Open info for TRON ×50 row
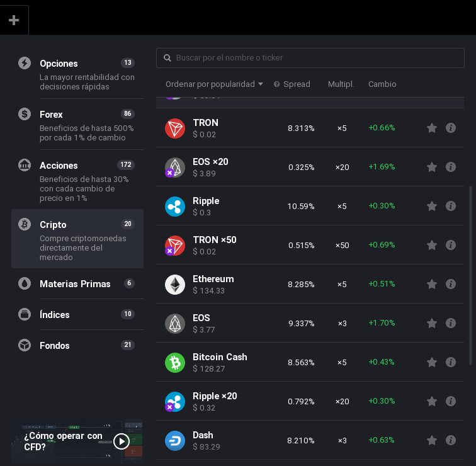 click(x=451, y=245)
